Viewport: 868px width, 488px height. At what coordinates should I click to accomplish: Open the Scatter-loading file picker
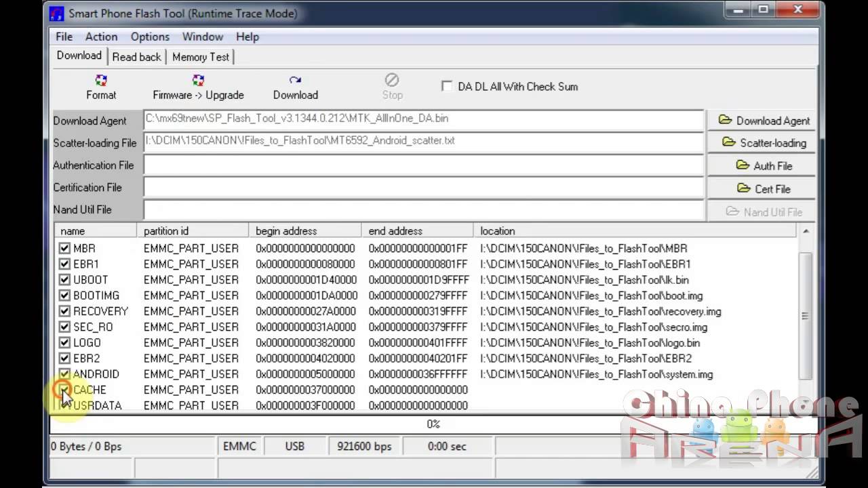[764, 143]
